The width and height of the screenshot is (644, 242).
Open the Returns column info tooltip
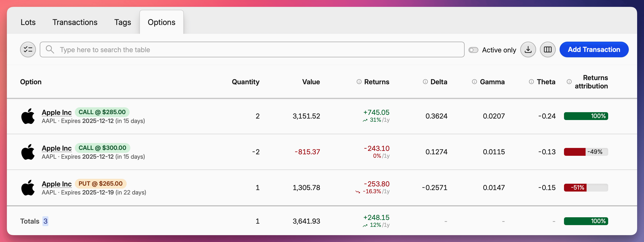click(x=359, y=82)
